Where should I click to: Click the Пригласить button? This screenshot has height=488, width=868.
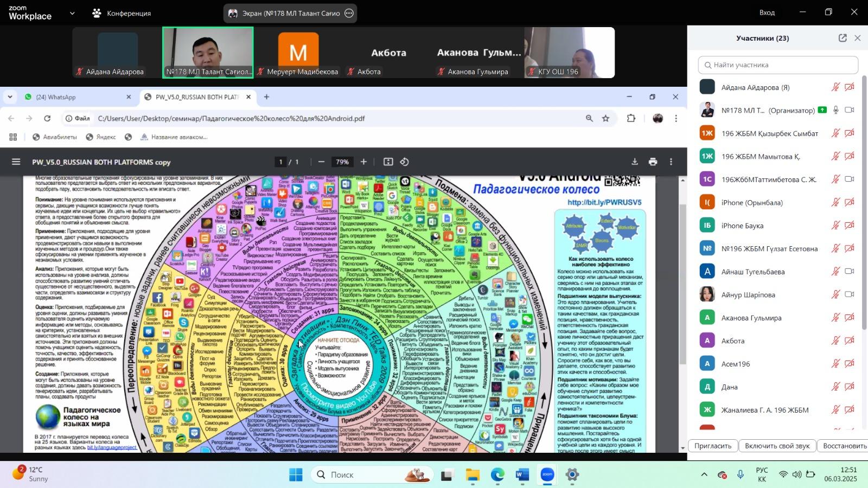coord(713,446)
